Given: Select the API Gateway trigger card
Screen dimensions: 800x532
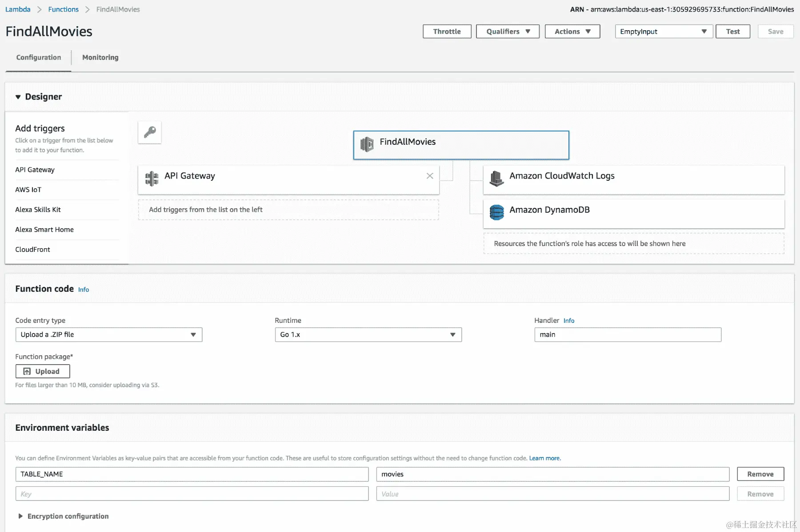Looking at the screenshot, I should coord(288,180).
